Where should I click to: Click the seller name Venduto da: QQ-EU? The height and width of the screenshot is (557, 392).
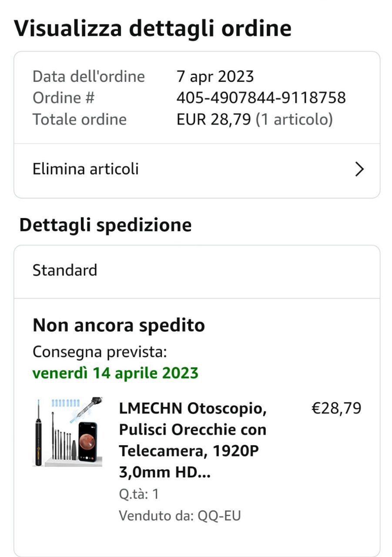tap(180, 516)
